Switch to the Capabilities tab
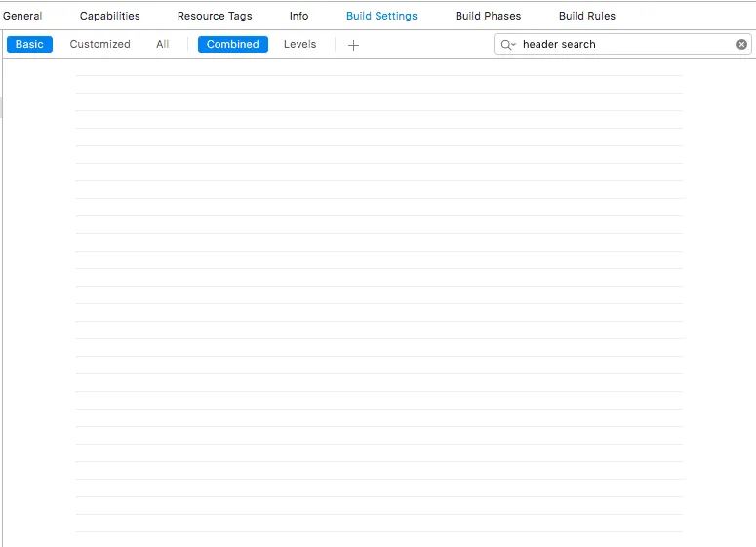 tap(110, 16)
